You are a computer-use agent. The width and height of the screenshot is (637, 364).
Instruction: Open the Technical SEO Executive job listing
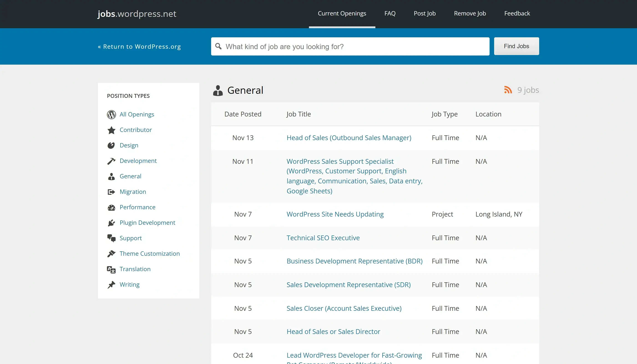[x=323, y=238]
